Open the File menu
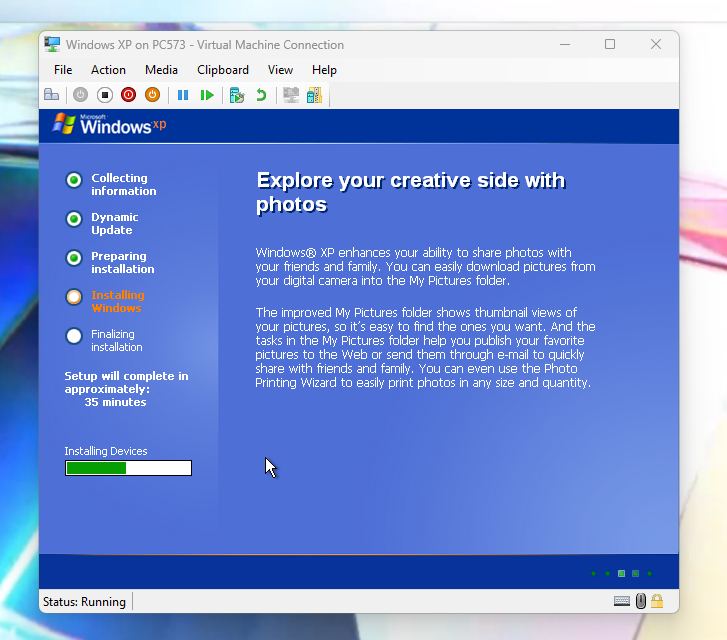The image size is (727, 640). (x=63, y=70)
